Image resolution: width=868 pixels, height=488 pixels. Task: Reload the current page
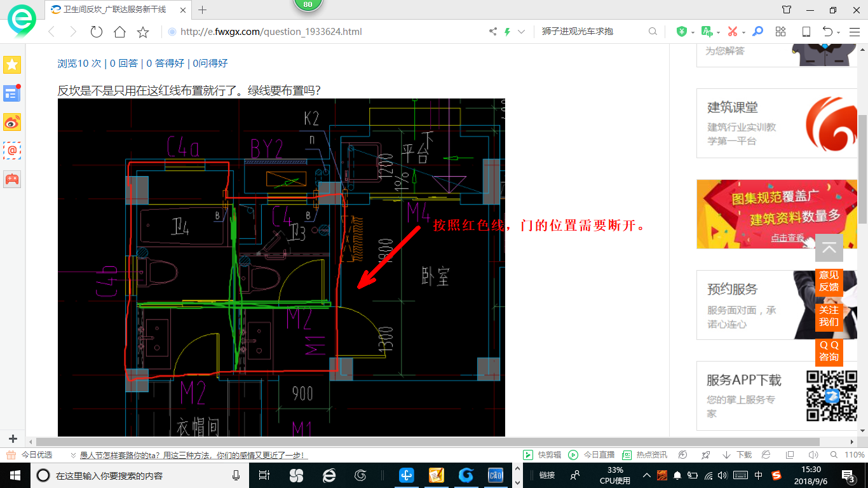coord(96,32)
